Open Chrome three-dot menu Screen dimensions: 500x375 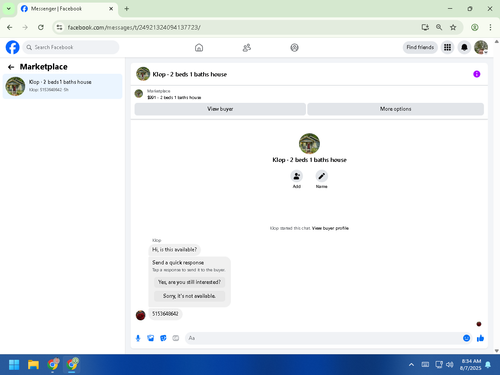point(490,27)
